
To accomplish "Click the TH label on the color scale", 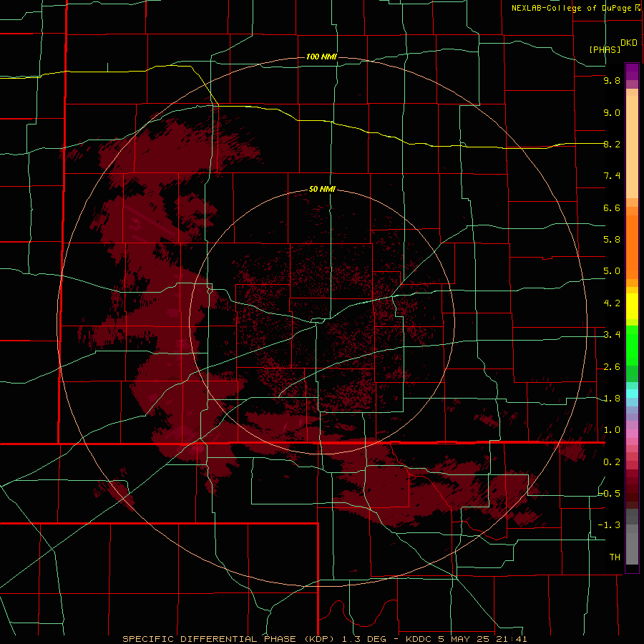I will 615,557.
